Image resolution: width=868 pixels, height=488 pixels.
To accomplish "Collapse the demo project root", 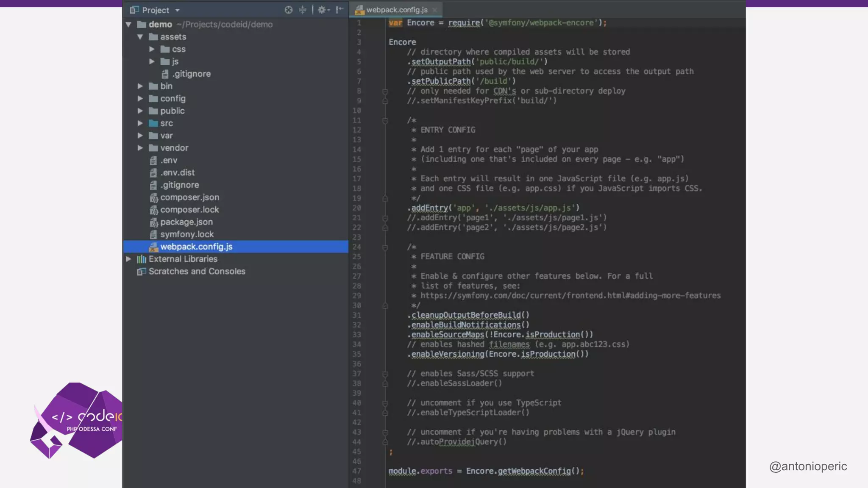I will tap(128, 25).
